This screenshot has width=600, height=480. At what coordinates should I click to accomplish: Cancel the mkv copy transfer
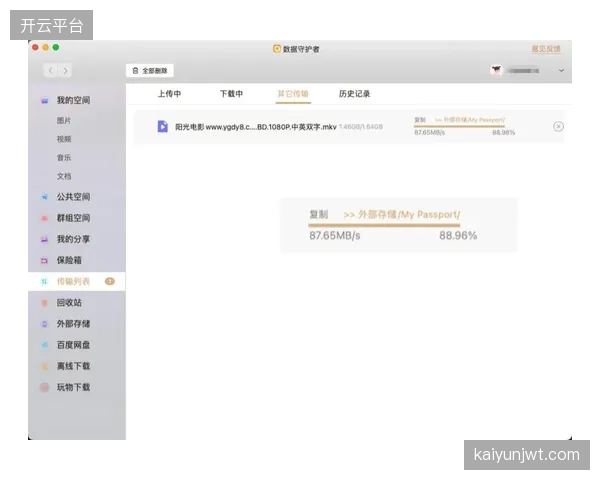point(558,126)
